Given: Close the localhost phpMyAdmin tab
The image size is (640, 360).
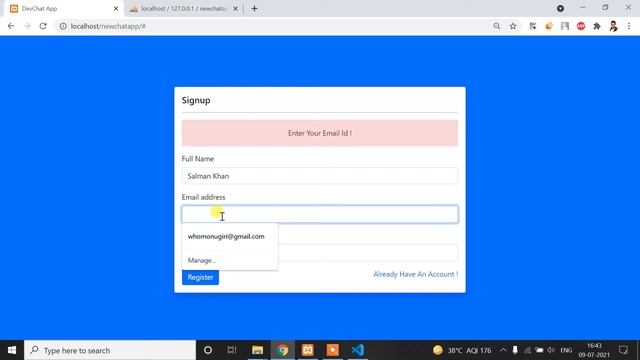Looking at the screenshot, I should pos(235,8).
